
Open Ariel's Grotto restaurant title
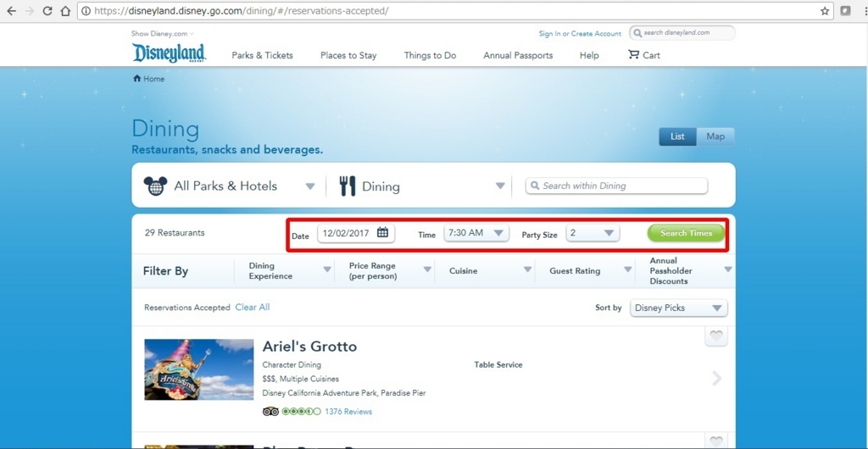[x=309, y=346]
